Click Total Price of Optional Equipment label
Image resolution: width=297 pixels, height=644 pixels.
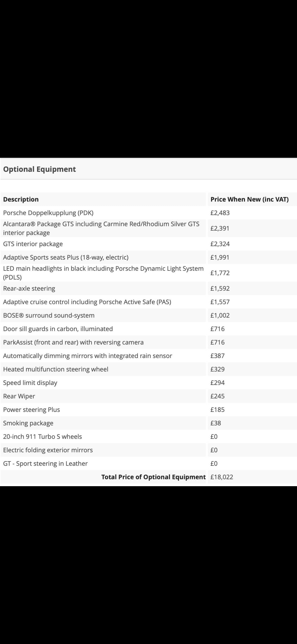click(153, 477)
